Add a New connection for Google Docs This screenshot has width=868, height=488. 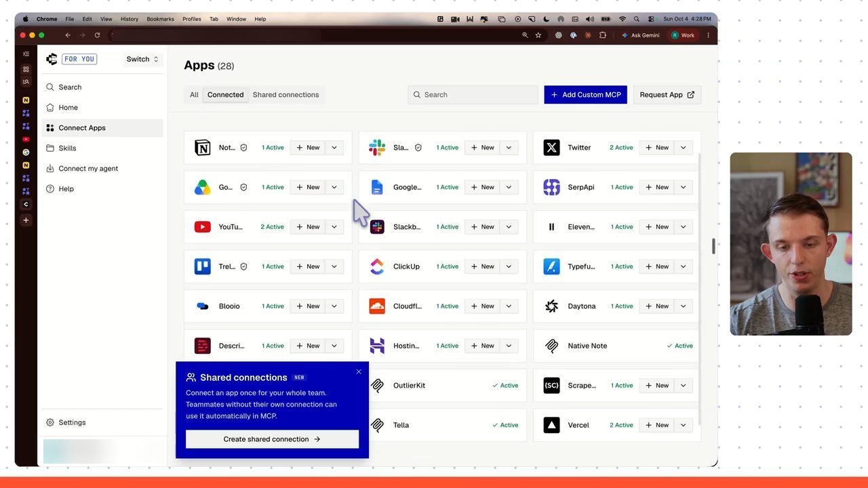point(482,187)
